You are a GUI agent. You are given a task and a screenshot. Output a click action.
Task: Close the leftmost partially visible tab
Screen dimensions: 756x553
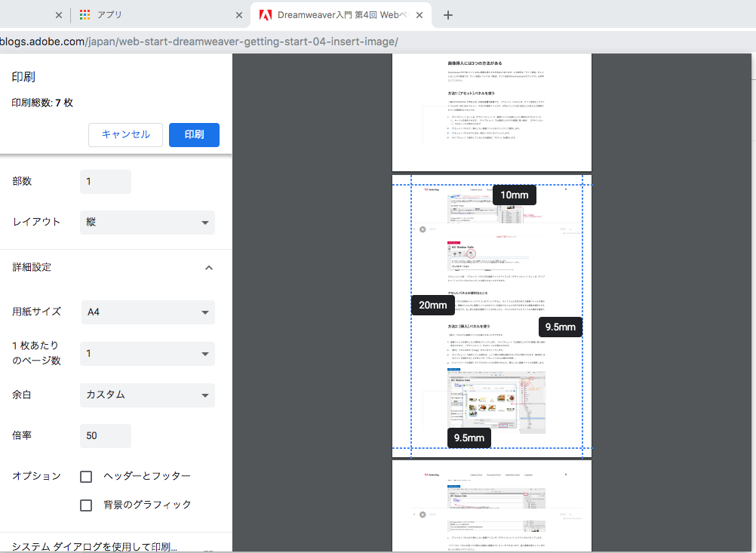tap(58, 15)
